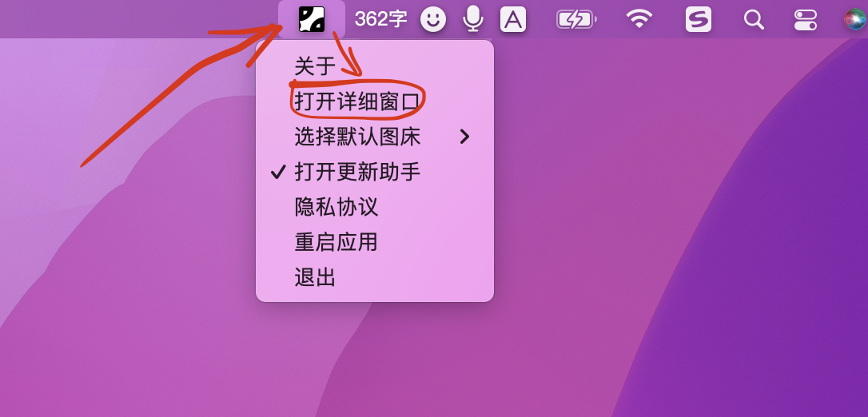Open the Wi-Fi menu bar icon

[639, 19]
